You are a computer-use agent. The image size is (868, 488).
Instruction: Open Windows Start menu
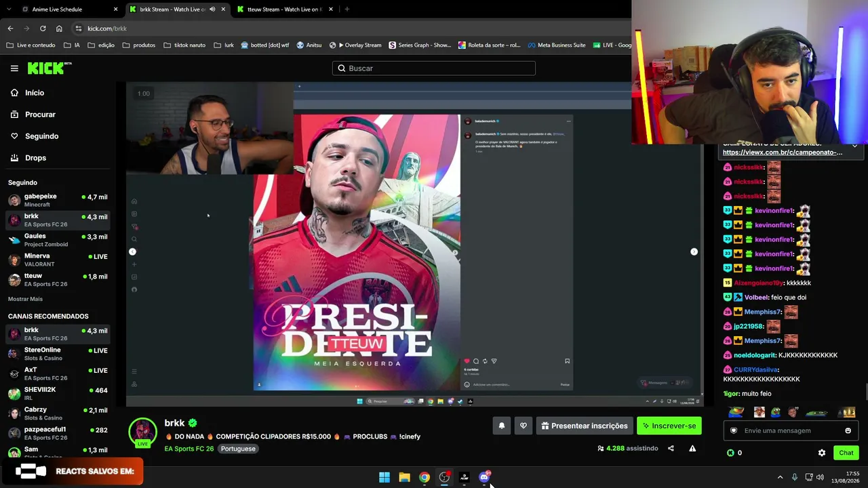click(x=384, y=477)
